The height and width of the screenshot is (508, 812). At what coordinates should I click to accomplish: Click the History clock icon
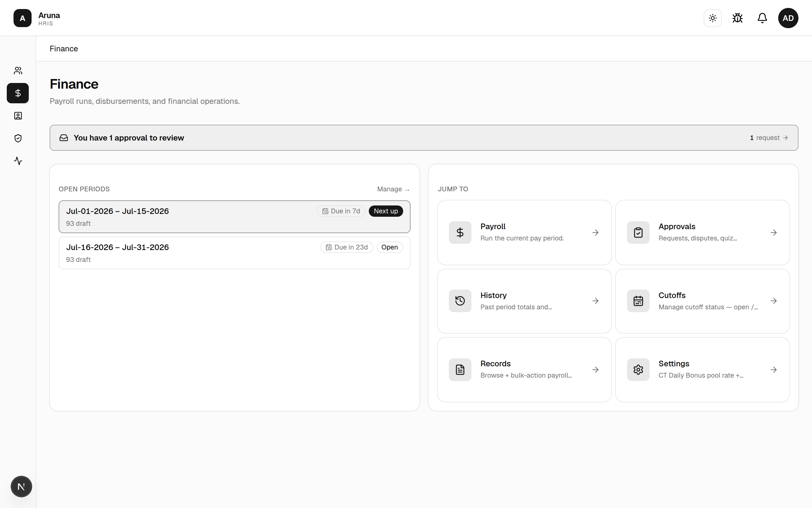460,301
